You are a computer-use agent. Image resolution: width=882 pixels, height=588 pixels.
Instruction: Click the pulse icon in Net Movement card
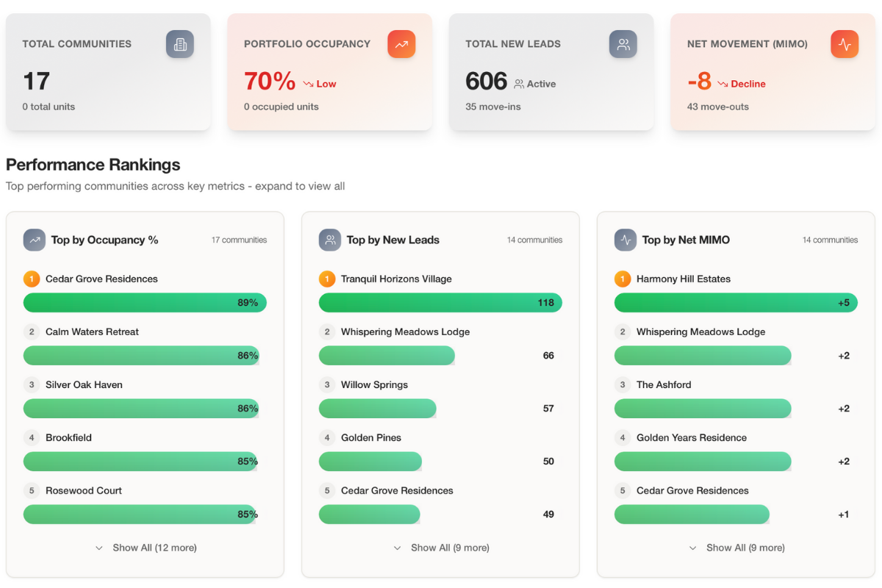pyautogui.click(x=845, y=44)
